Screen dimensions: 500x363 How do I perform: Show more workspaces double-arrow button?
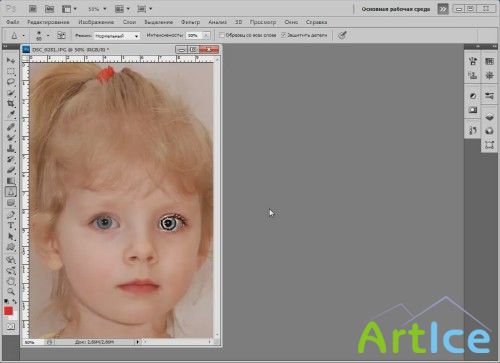point(443,9)
